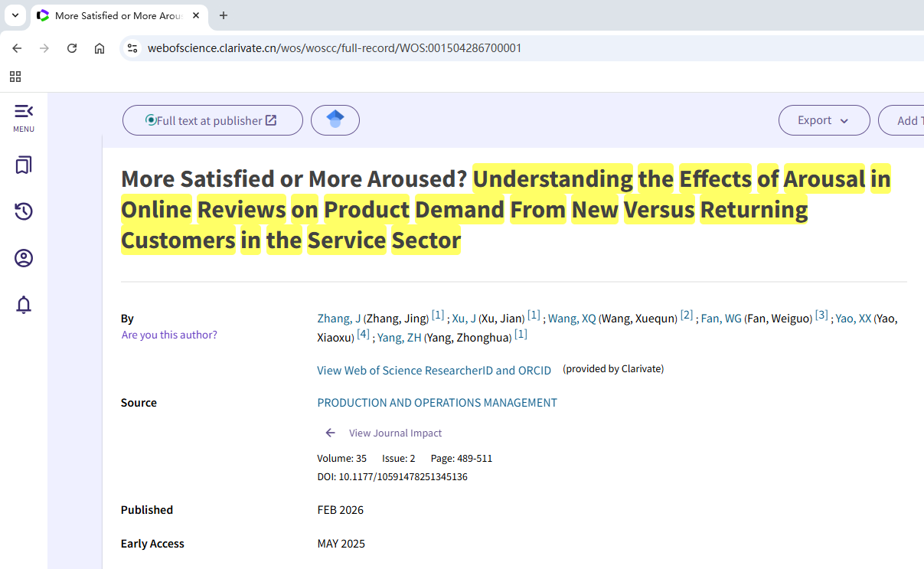Open user profile icon in sidebar

click(x=24, y=258)
